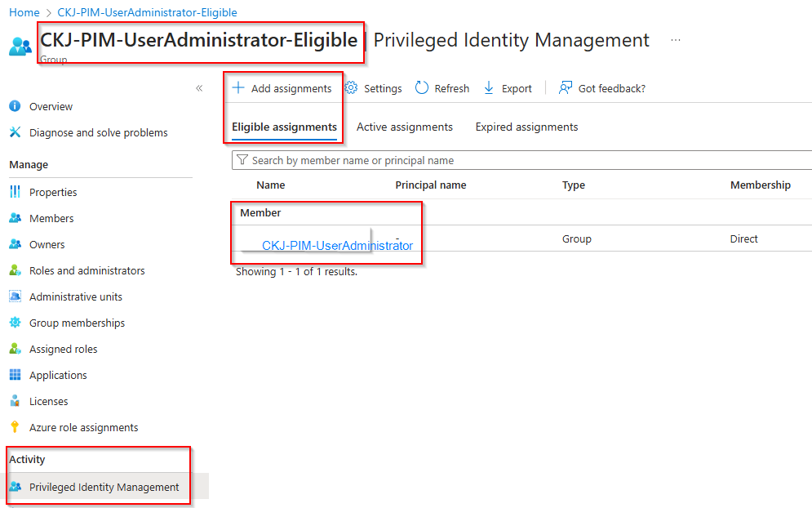Switch to Expired assignments tab
This screenshot has width=812, height=508.
[526, 127]
